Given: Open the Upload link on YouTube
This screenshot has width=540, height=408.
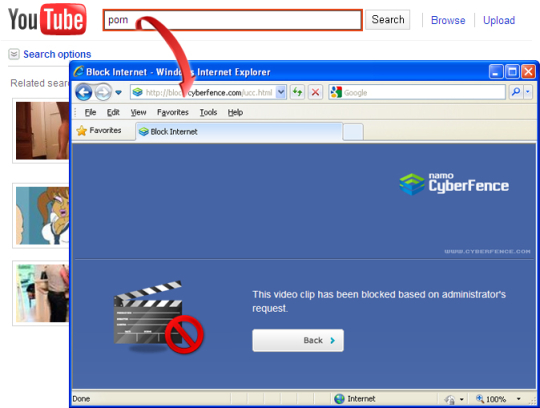Looking at the screenshot, I should coord(499,20).
